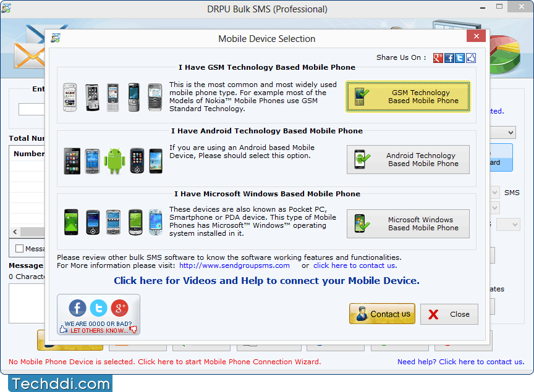Click the dialog title bar app icon
534x392 pixels.
click(56, 38)
